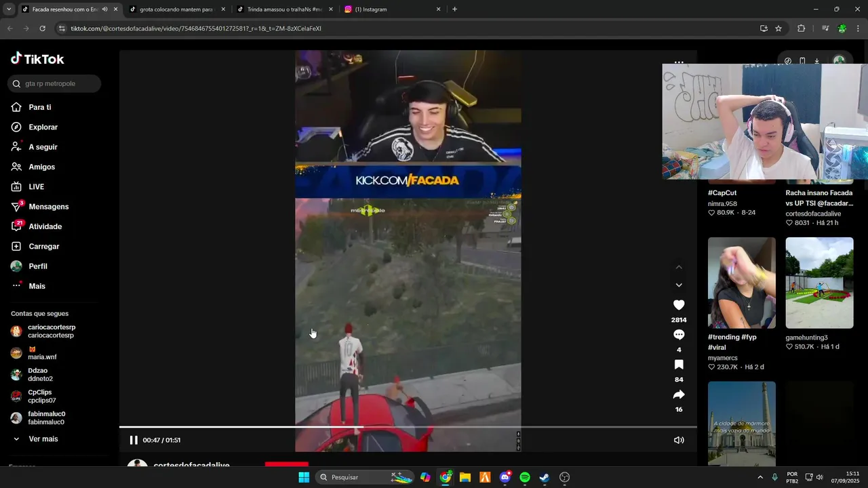Switch to Instagram tab
Image resolution: width=868 pixels, height=488 pixels.
(x=392, y=9)
